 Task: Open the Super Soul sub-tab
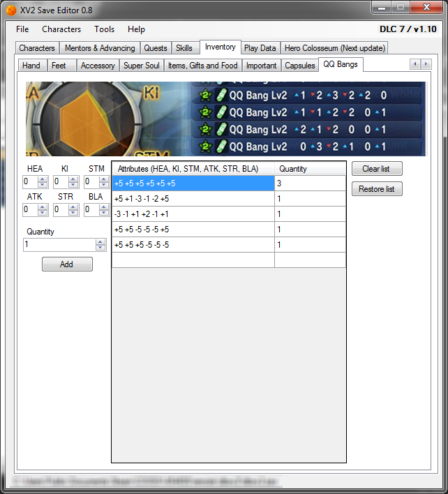coord(142,66)
